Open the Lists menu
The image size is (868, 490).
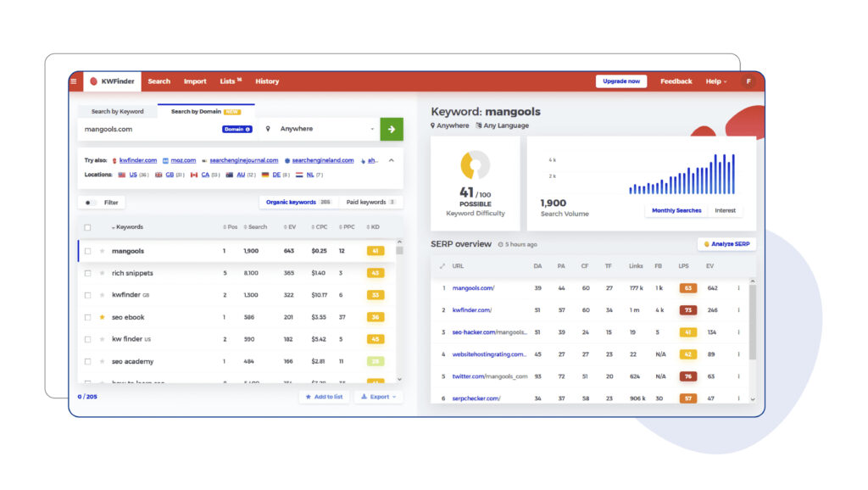tap(231, 81)
